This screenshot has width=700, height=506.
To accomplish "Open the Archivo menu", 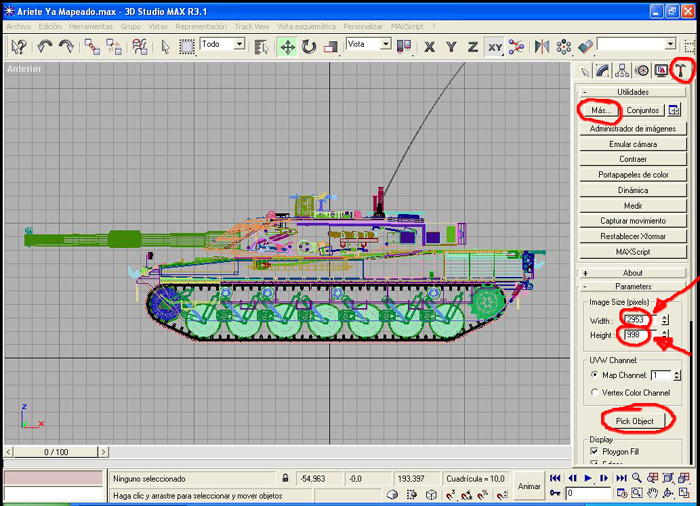I will pyautogui.click(x=19, y=26).
